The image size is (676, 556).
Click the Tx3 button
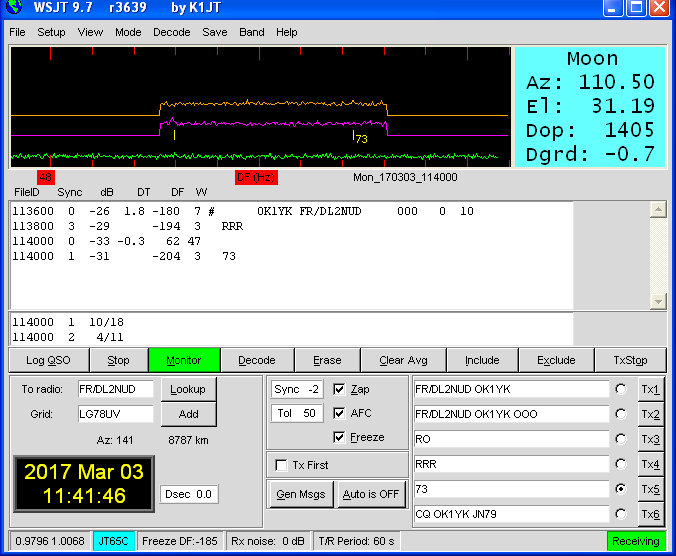tap(650, 439)
